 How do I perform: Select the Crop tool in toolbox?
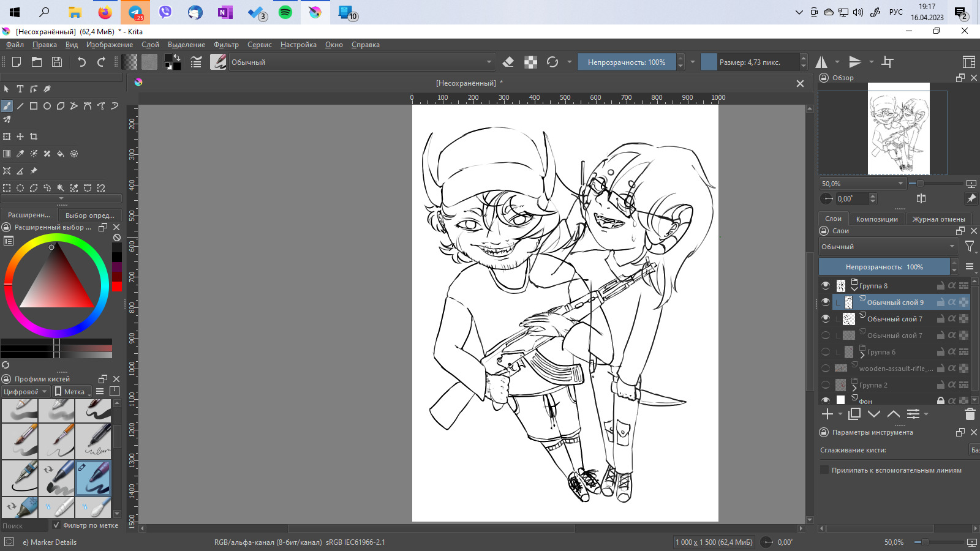[x=34, y=137]
